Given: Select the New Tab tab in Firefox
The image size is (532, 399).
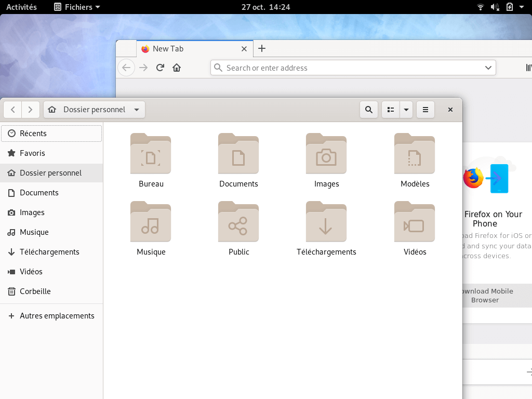Looking at the screenshot, I should coord(195,49).
